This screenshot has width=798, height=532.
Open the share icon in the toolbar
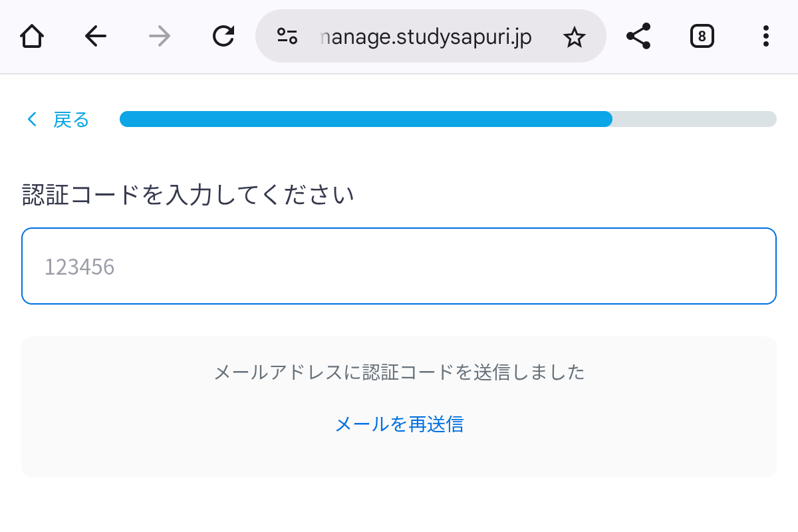click(x=638, y=36)
